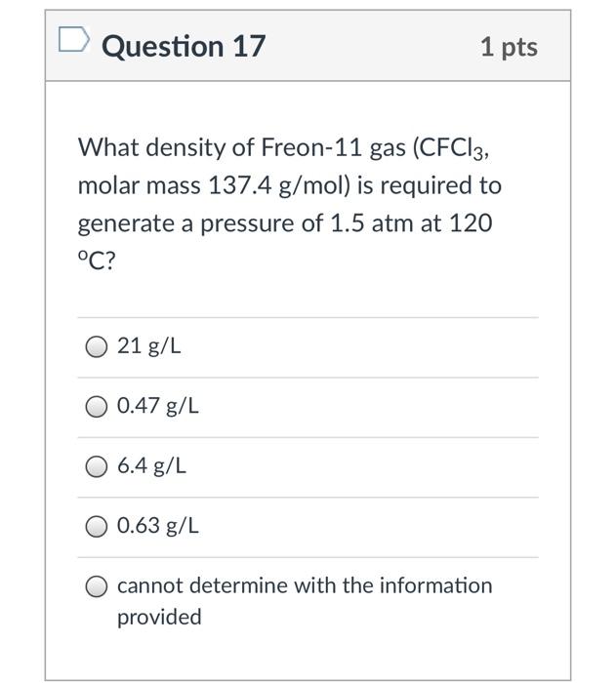616x683 pixels.
Task: Flag Question 17 using the flag icon
Action: [72, 42]
